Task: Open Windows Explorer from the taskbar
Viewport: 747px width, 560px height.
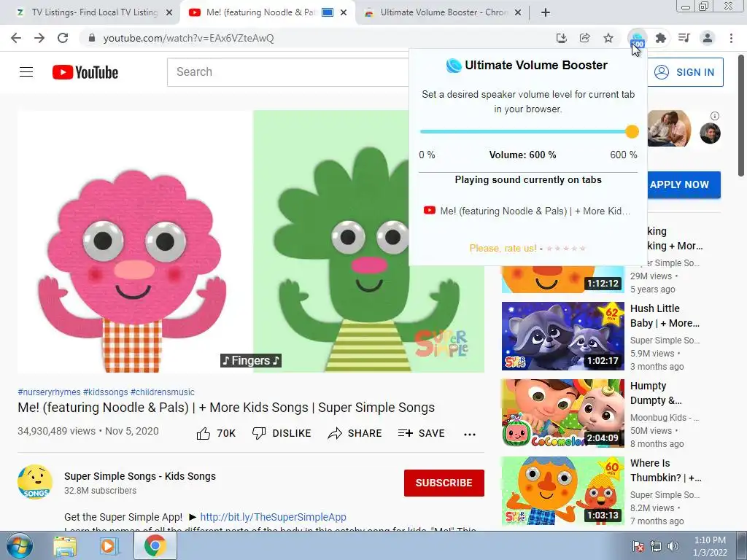Action: pos(65,546)
